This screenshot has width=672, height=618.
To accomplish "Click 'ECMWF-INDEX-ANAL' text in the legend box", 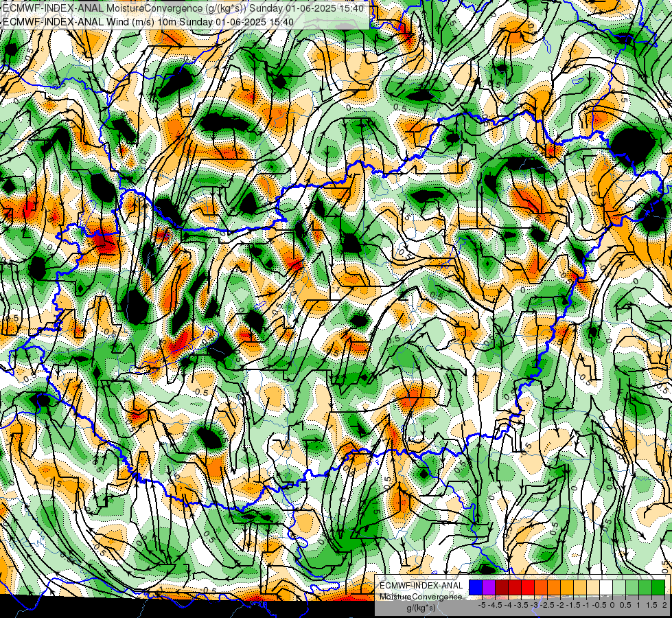I will point(421,586).
